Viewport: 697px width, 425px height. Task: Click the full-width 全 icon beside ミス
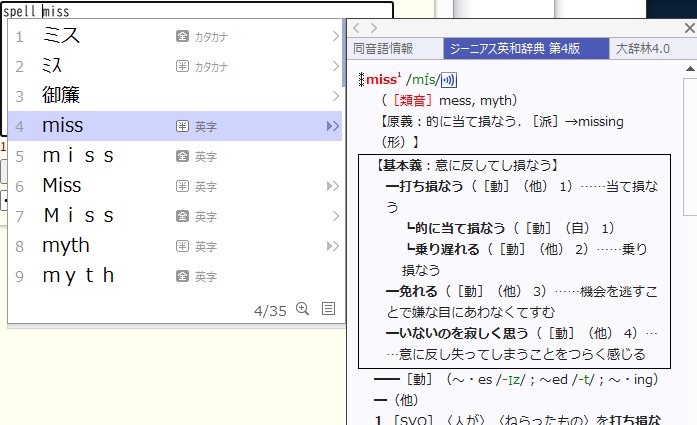point(182,37)
